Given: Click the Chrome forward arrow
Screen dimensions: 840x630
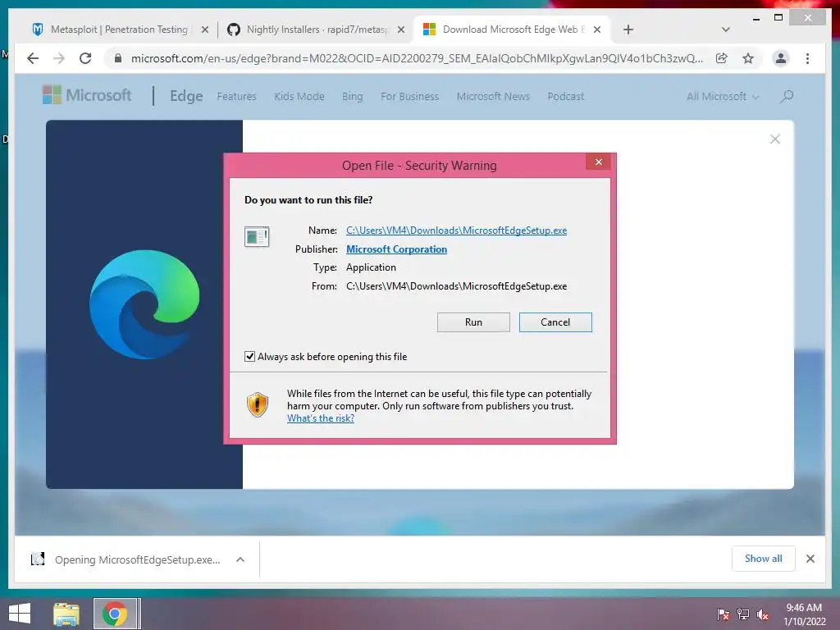Looking at the screenshot, I should [59, 58].
